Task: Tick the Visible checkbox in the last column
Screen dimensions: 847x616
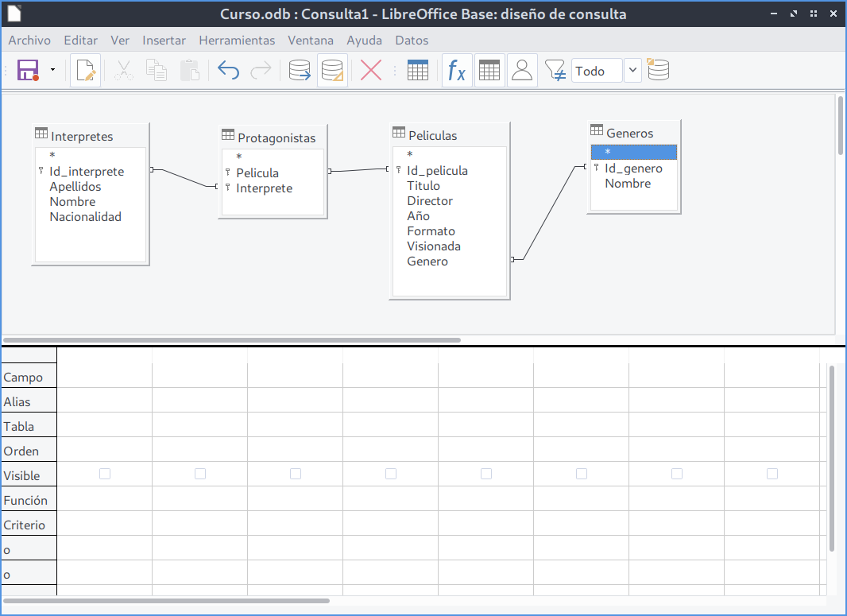Action: (x=772, y=474)
